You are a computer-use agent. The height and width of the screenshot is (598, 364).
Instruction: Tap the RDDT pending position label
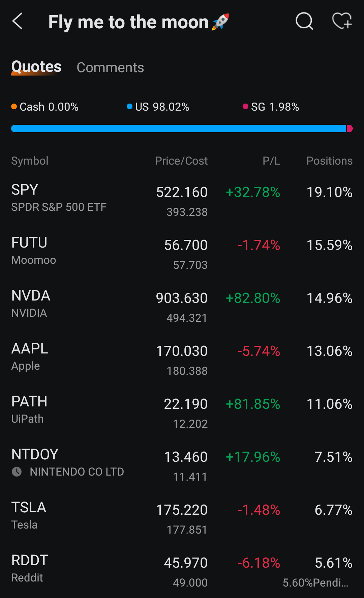click(316, 582)
